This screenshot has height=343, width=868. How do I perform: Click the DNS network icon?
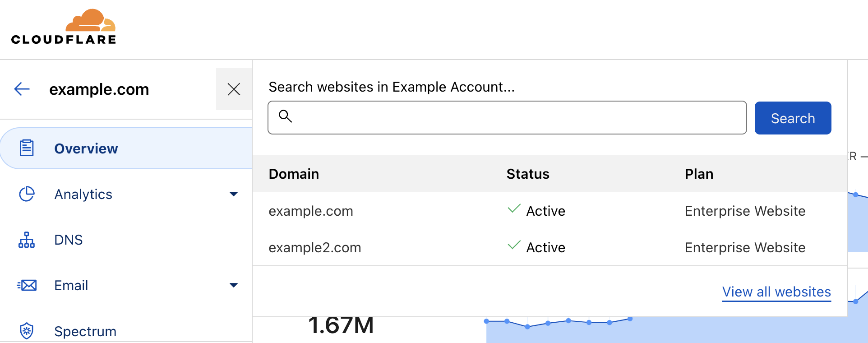[27, 240]
